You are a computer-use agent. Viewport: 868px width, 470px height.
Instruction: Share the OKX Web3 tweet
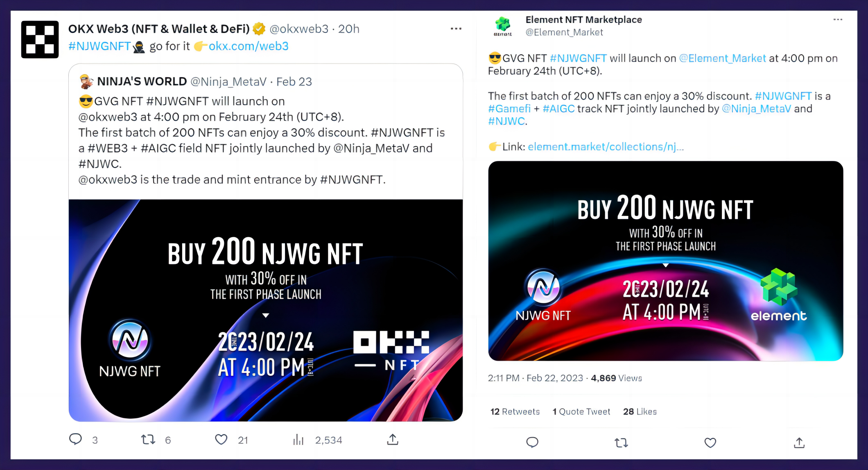click(393, 440)
